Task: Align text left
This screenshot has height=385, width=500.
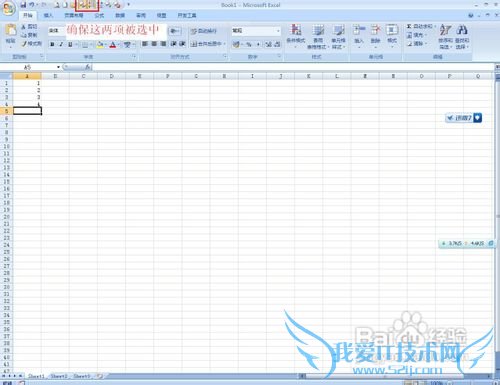Action: [145, 44]
